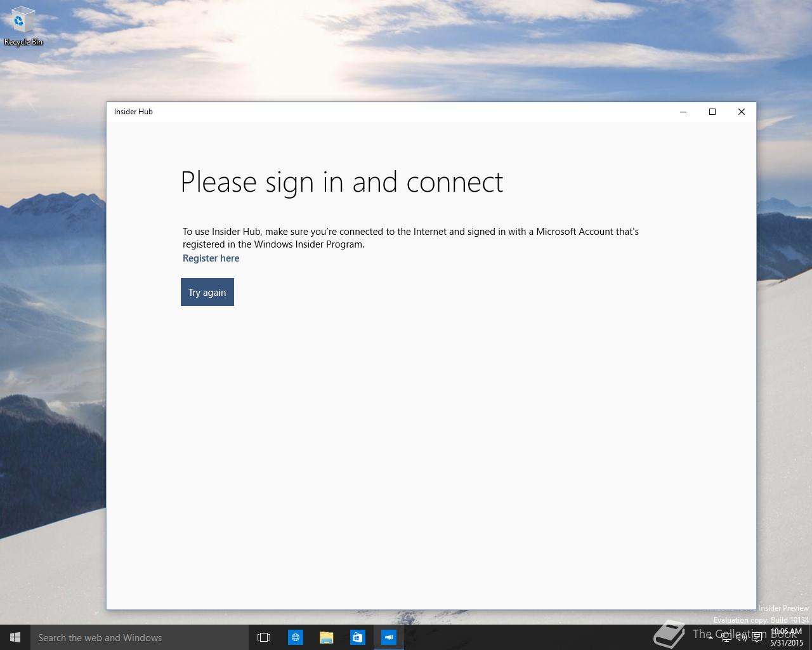This screenshot has height=650, width=812.
Task: Focus the Search the web and Windows box
Action: coord(139,637)
